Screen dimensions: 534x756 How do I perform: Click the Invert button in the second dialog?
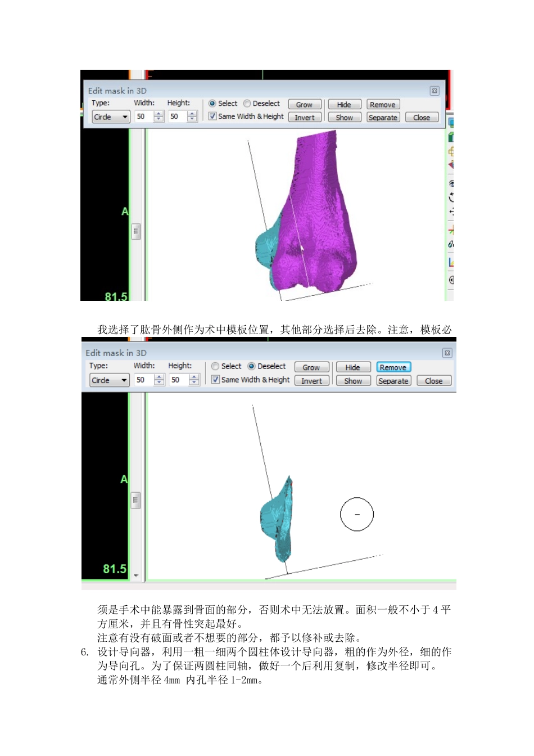pos(311,381)
